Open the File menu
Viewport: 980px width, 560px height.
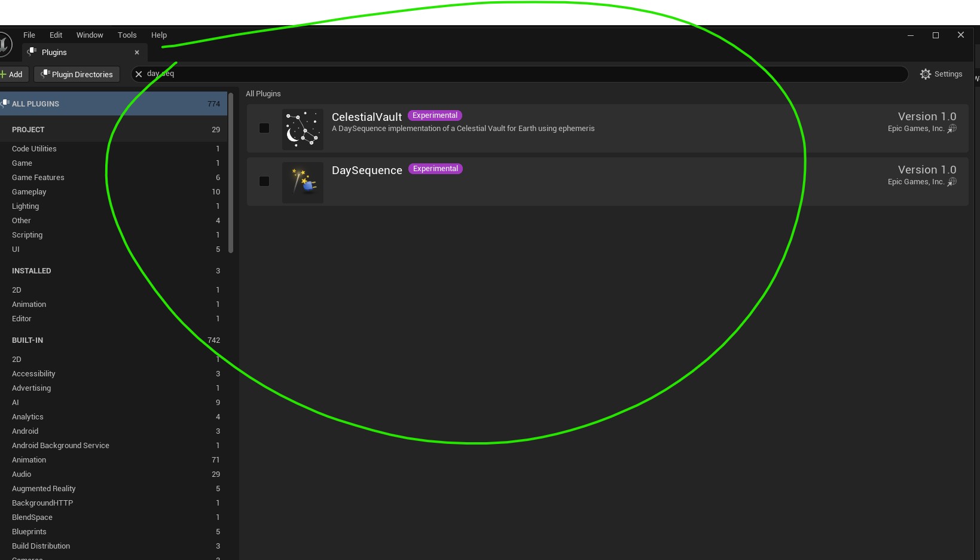coord(29,35)
